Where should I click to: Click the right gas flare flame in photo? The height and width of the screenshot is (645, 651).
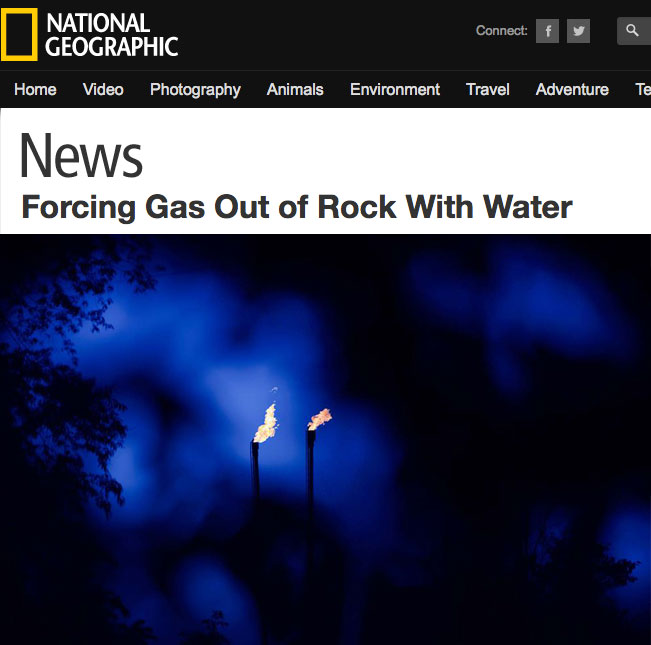coord(319,419)
